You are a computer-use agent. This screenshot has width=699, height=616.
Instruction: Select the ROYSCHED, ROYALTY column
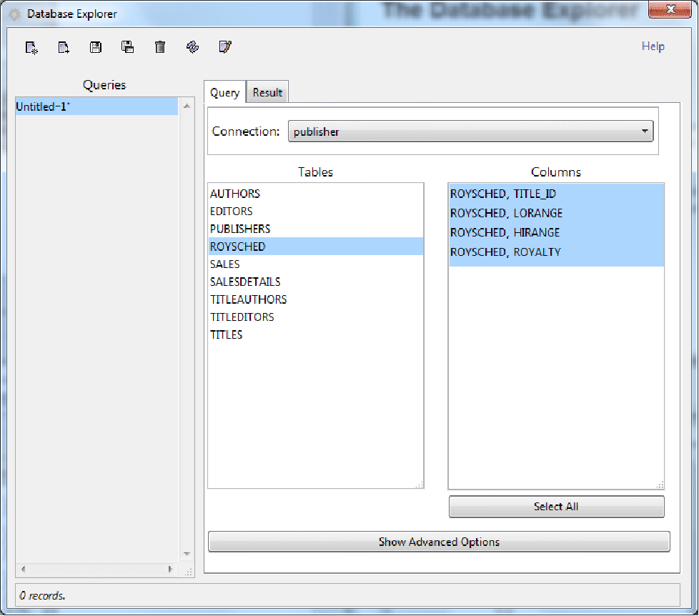pyautogui.click(x=505, y=252)
